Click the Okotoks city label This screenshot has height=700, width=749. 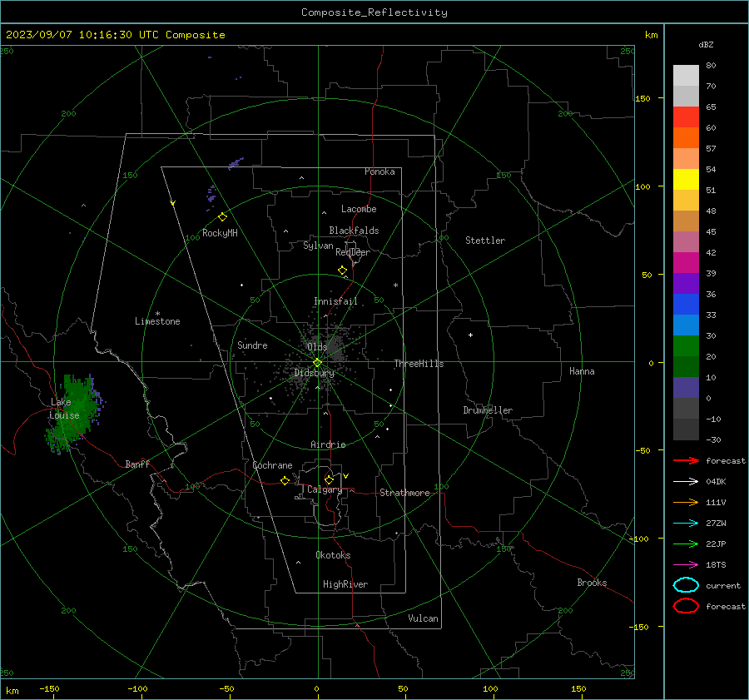point(333,555)
